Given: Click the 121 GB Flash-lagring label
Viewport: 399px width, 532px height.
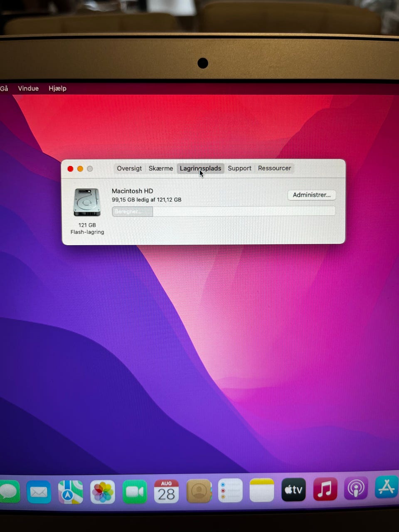Looking at the screenshot, I should (x=87, y=229).
